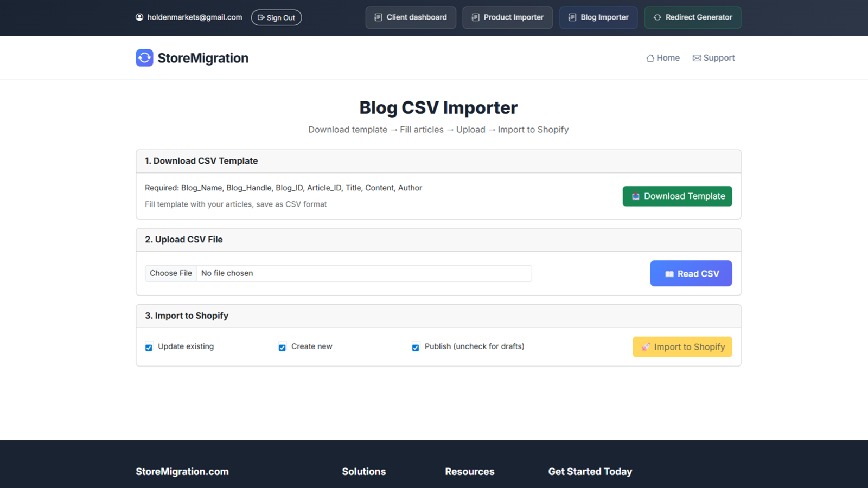Click the rocket icon on Import to Shopify
The width and height of the screenshot is (868, 488).
coord(646,346)
